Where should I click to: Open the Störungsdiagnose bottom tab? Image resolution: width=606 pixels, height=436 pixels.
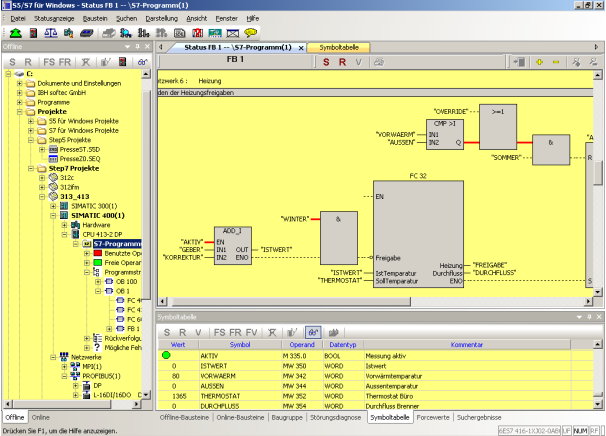pos(335,417)
